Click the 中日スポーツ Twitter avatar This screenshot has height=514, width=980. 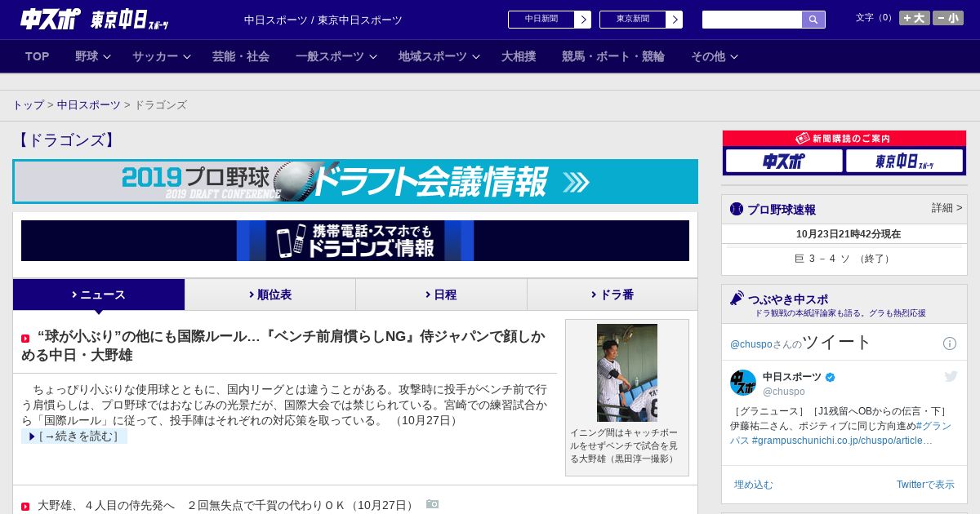click(x=743, y=383)
